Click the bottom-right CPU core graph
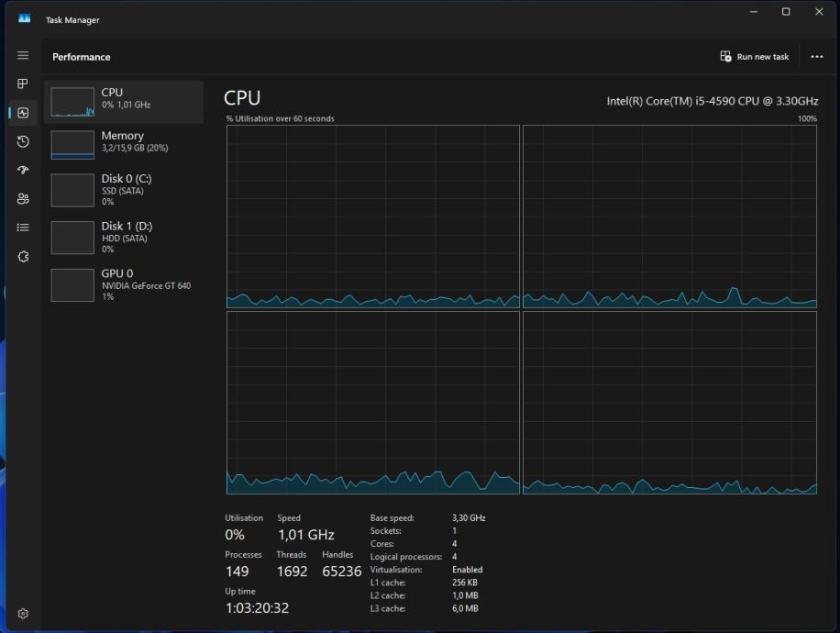 [x=669, y=403]
